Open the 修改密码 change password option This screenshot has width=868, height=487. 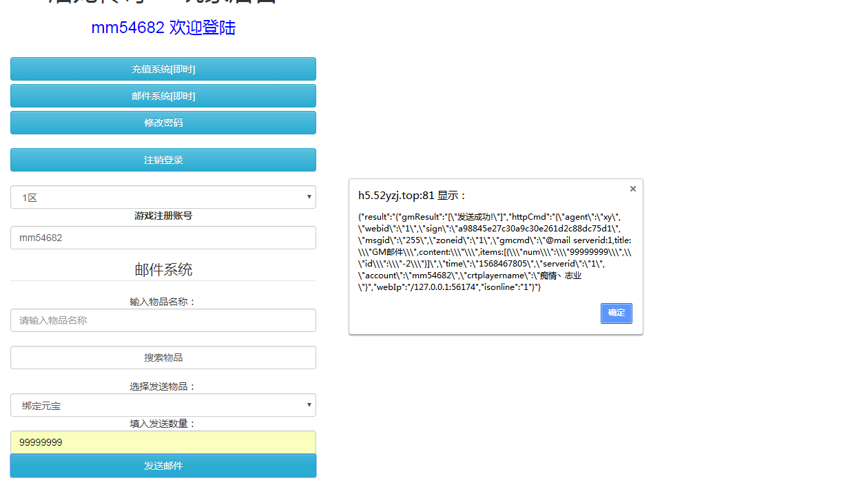click(163, 123)
